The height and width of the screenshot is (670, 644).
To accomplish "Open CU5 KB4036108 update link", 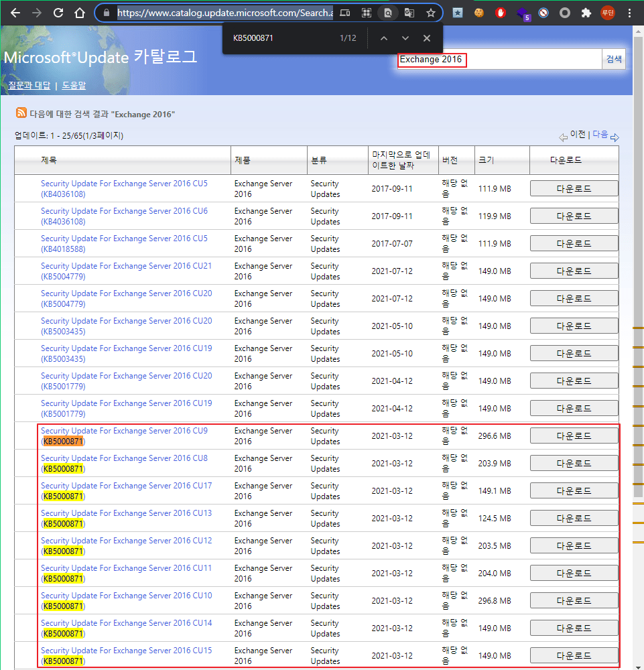I will (124, 188).
